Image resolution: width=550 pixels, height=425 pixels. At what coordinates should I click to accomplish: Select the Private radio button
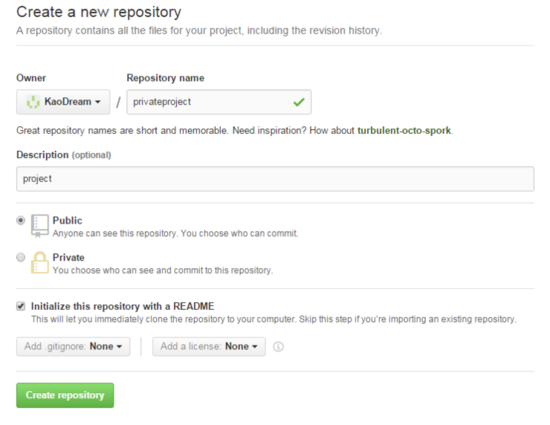21,257
